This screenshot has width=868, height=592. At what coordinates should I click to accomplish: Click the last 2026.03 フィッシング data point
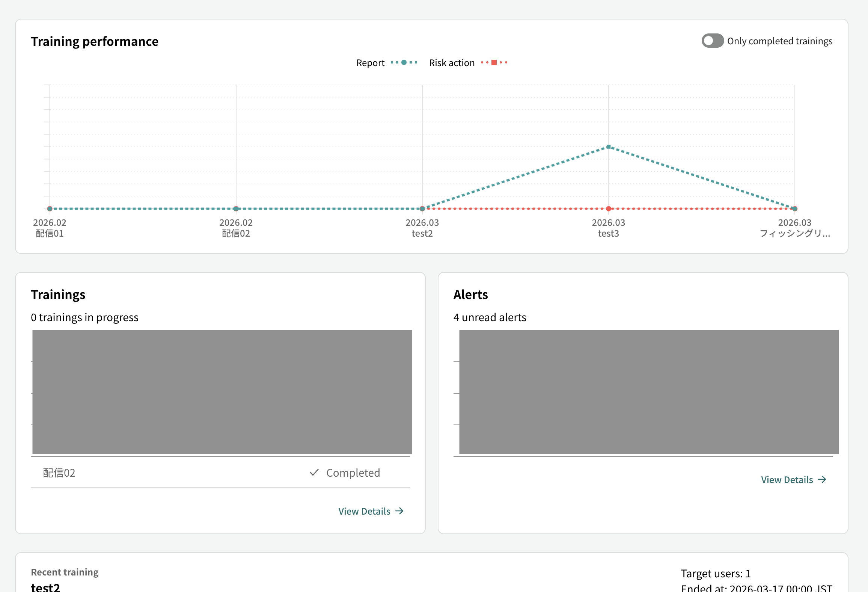point(795,208)
